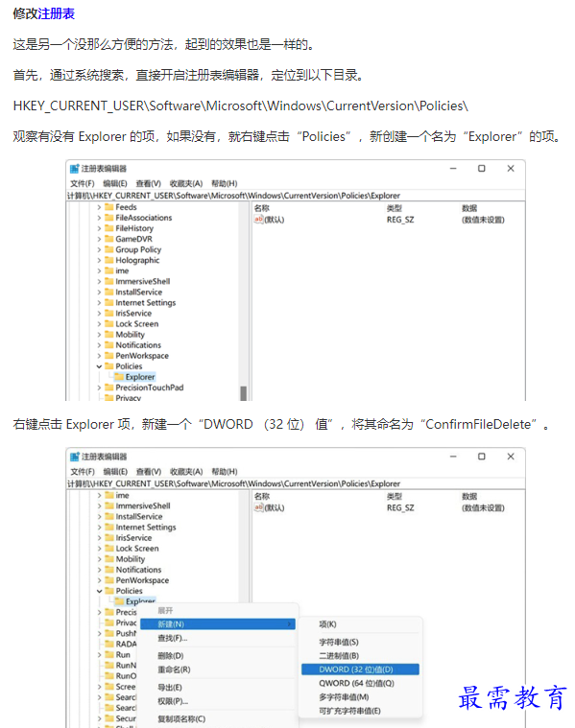Click the Group Policy folder icon
The image size is (575, 728).
tap(109, 249)
